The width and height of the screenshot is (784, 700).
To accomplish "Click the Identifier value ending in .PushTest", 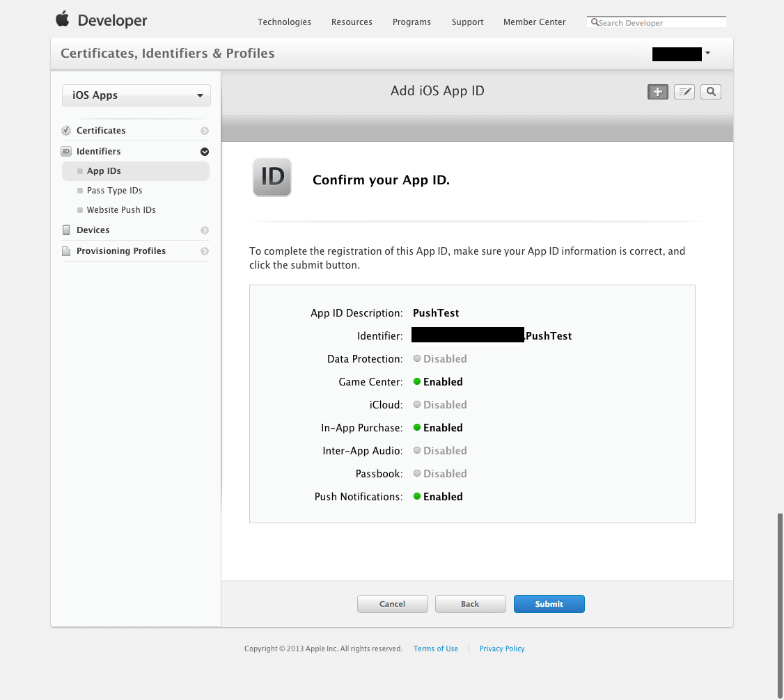I will tap(492, 335).
